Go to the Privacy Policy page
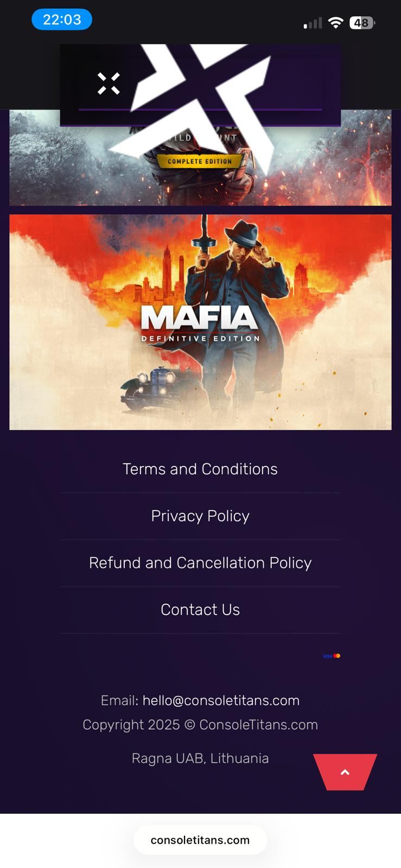Screen dimensions: 401x868 point(200,516)
